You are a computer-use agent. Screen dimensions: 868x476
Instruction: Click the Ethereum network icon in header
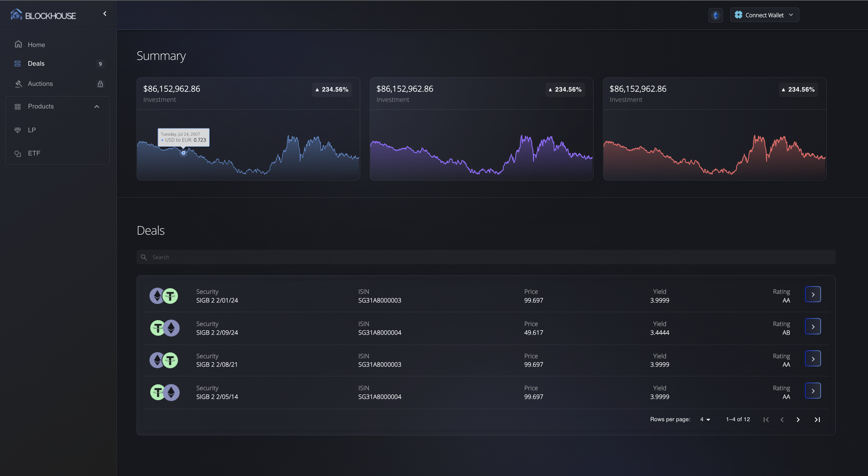[x=715, y=15]
